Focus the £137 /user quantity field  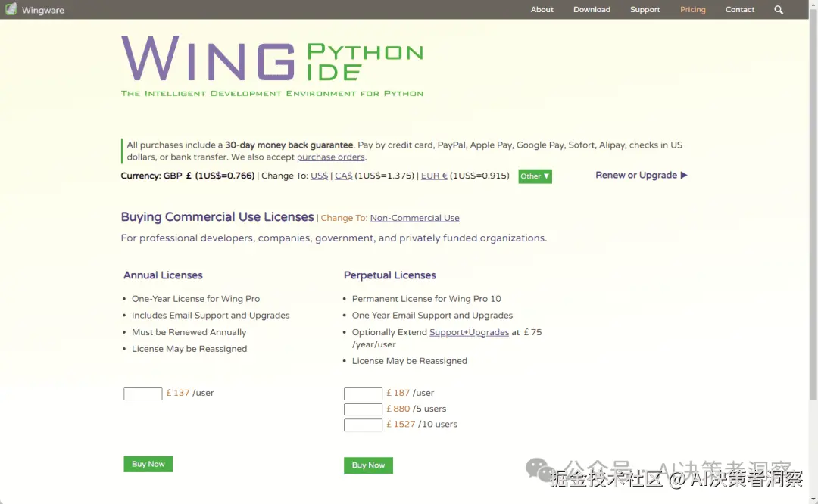tap(143, 394)
